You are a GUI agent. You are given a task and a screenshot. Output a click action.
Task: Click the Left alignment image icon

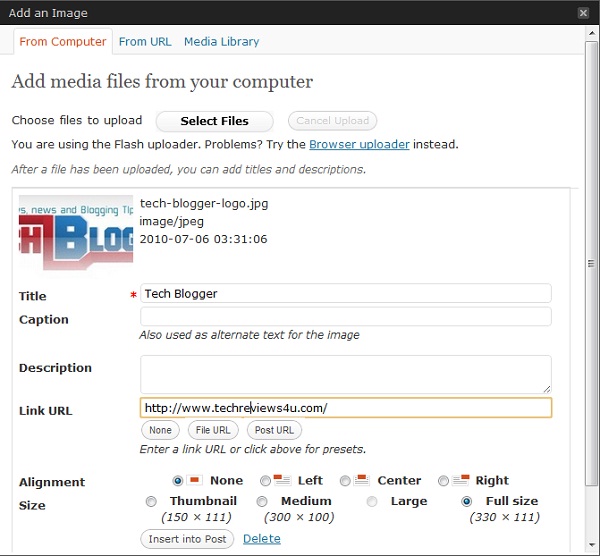(x=282, y=480)
